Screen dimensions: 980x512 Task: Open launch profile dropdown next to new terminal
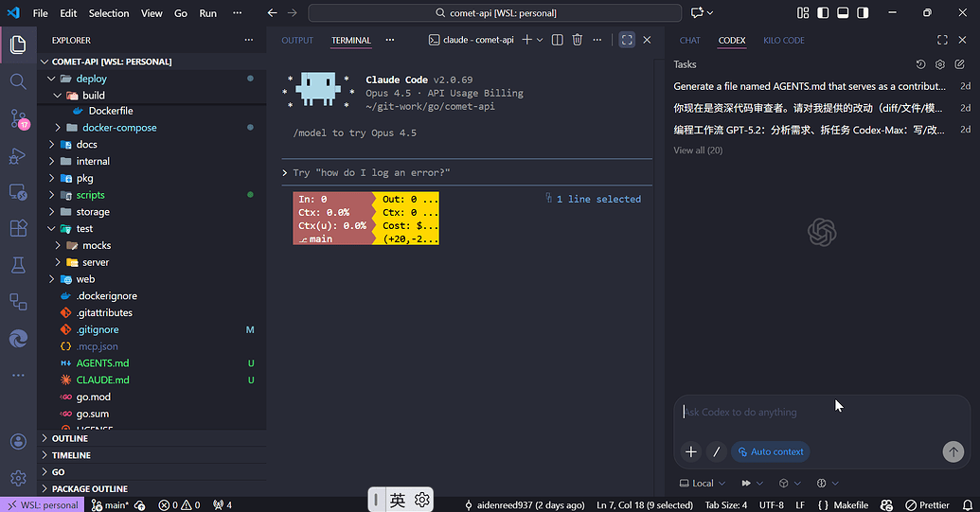(x=540, y=40)
